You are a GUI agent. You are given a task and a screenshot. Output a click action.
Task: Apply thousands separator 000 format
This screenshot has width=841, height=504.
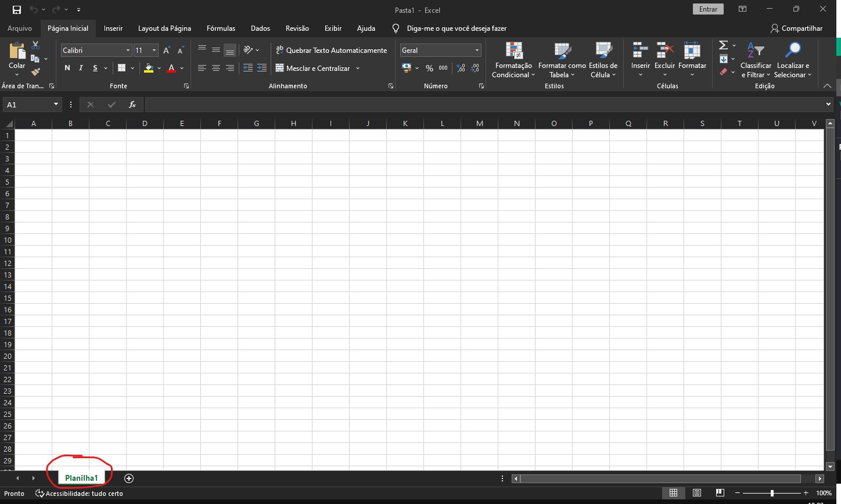point(443,68)
